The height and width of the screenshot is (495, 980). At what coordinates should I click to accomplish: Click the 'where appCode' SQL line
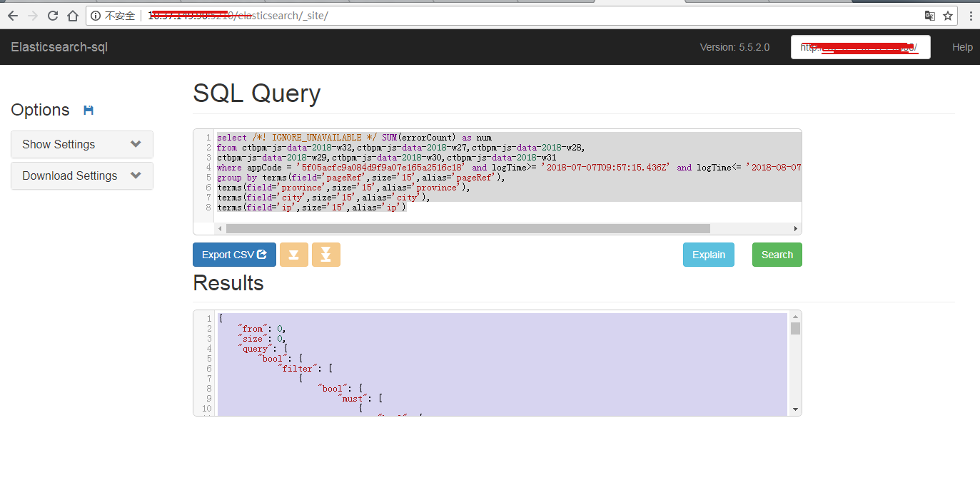[509, 168]
